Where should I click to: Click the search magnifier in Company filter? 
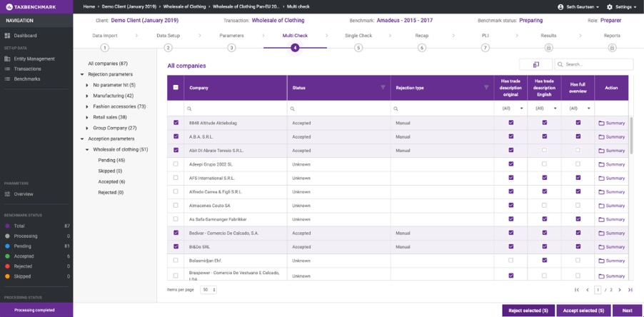[189, 109]
